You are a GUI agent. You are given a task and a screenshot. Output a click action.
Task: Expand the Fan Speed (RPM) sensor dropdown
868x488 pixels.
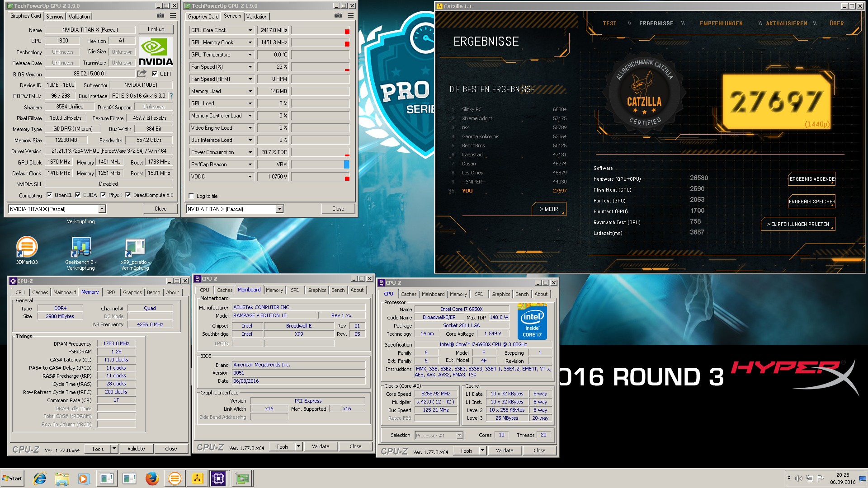point(250,79)
